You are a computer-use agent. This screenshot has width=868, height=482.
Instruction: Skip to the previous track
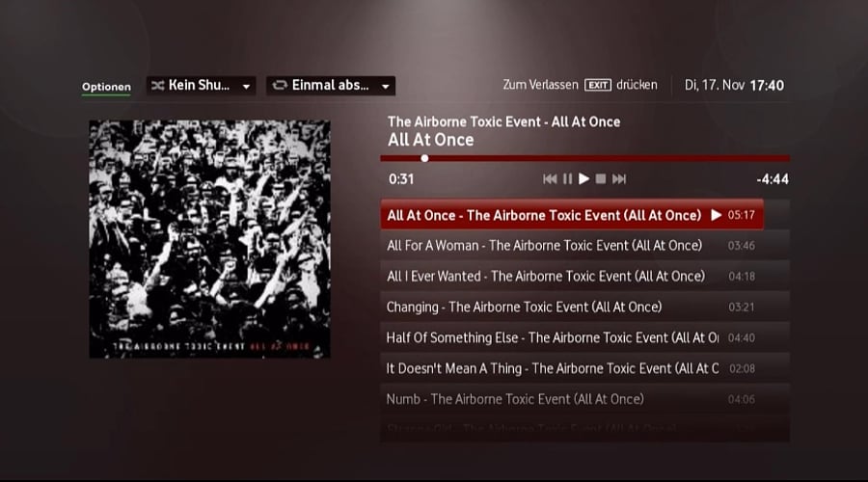tap(550, 178)
